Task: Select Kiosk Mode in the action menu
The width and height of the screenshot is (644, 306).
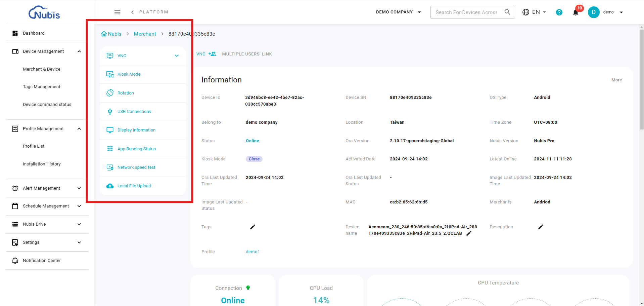Action: (143, 74)
